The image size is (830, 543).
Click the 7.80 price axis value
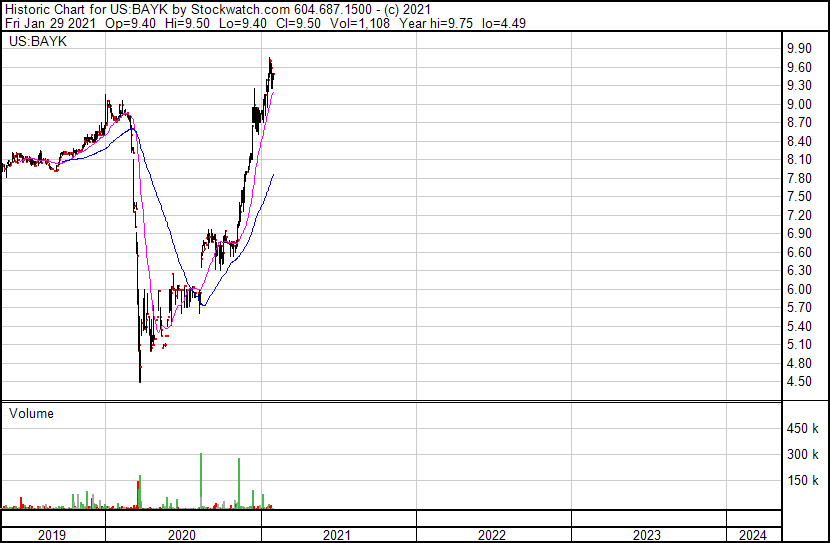pyautogui.click(x=799, y=178)
